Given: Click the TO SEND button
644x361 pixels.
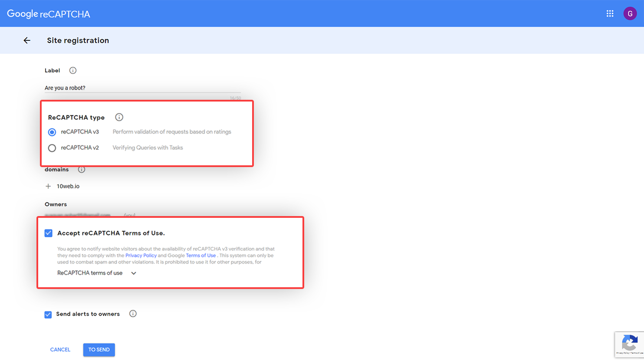Looking at the screenshot, I should tap(99, 350).
